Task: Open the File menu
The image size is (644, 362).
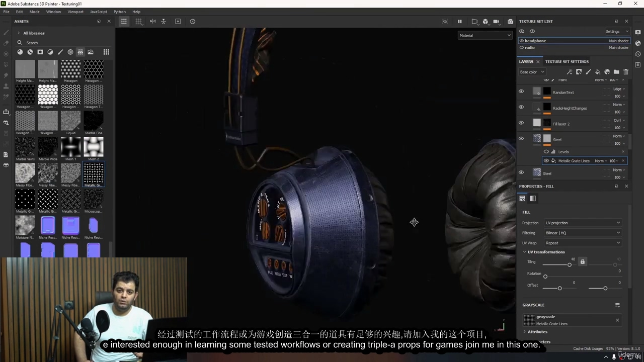Action: pyautogui.click(x=6, y=12)
